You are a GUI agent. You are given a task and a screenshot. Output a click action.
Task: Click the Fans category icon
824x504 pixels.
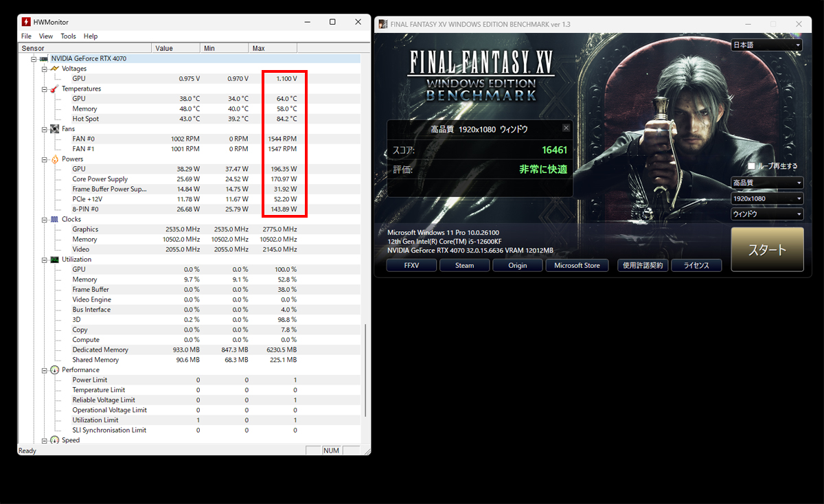(x=54, y=129)
